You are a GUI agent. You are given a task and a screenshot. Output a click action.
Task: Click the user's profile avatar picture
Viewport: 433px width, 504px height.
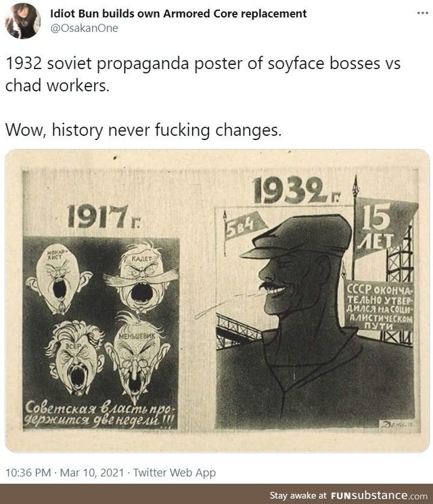point(23,21)
